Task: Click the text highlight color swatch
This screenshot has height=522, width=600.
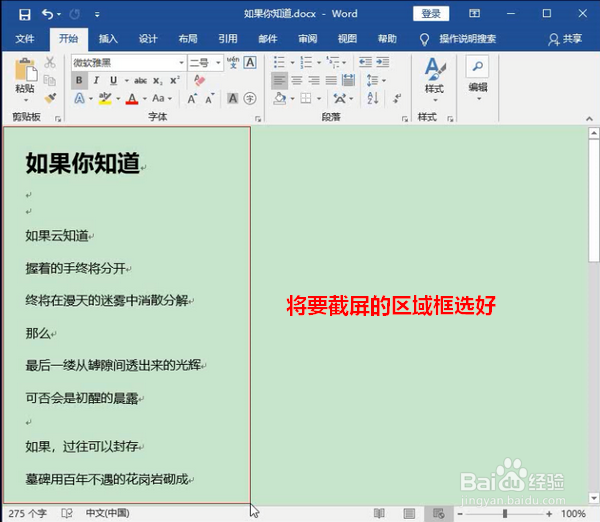Action: pyautogui.click(x=105, y=99)
